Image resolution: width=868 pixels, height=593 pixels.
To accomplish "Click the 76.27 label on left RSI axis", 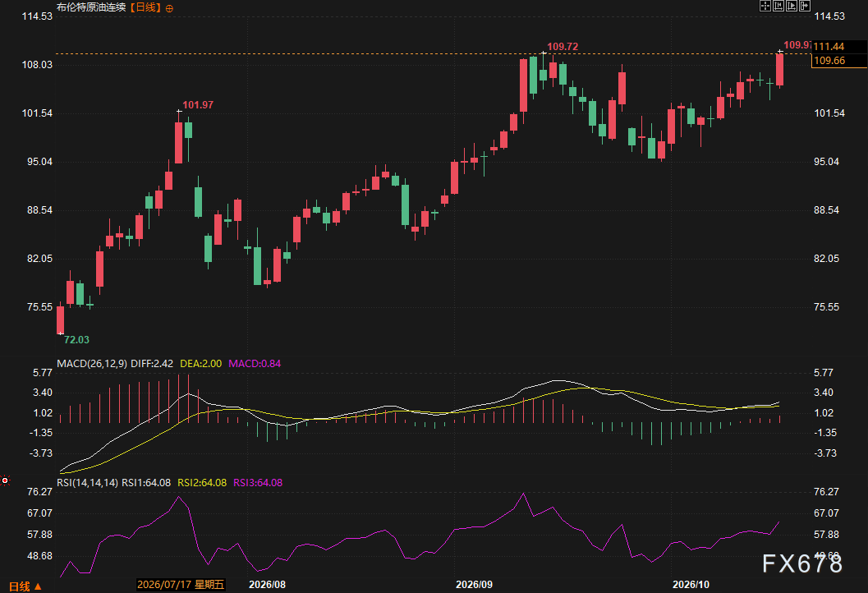I will (x=40, y=492).
